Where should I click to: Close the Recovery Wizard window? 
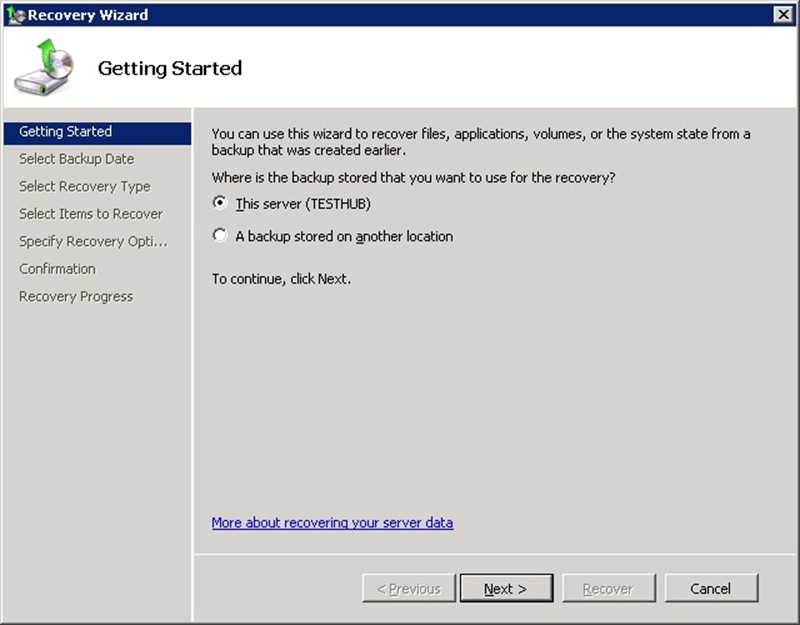click(x=783, y=14)
